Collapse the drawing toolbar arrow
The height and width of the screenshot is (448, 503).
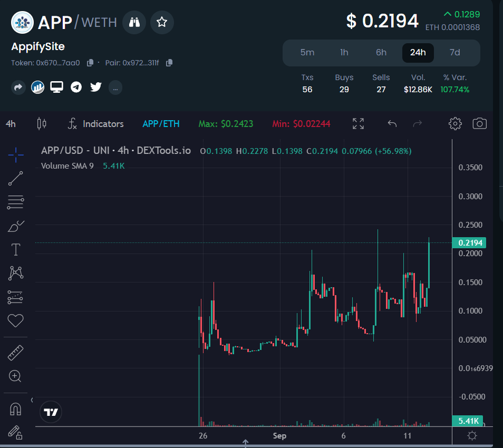pos(32,400)
